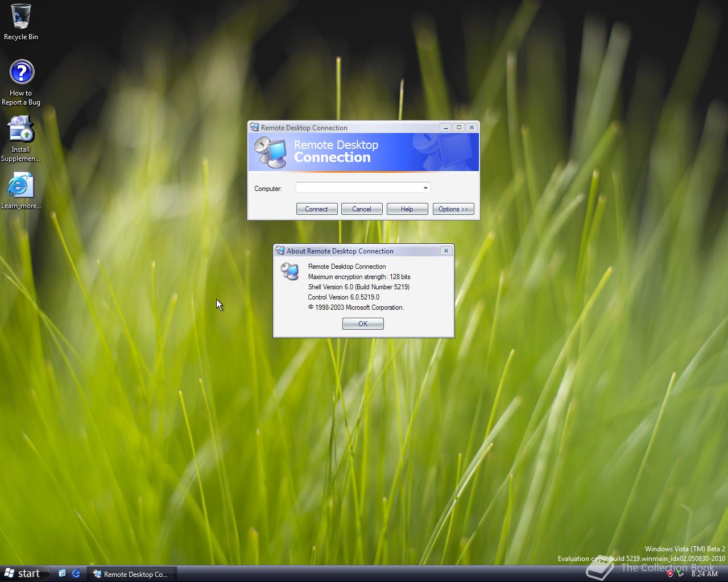Click Cancel in Remote Desktop Connection
Viewport: 728px width, 582px height.
point(362,209)
